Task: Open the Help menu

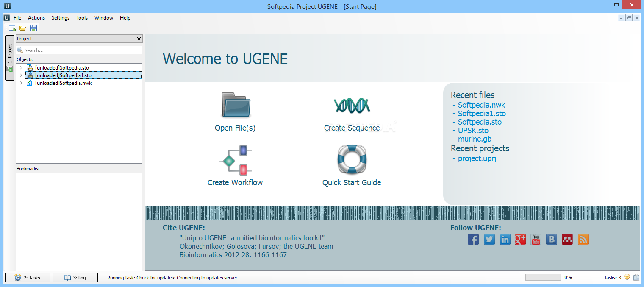Action: pos(125,18)
